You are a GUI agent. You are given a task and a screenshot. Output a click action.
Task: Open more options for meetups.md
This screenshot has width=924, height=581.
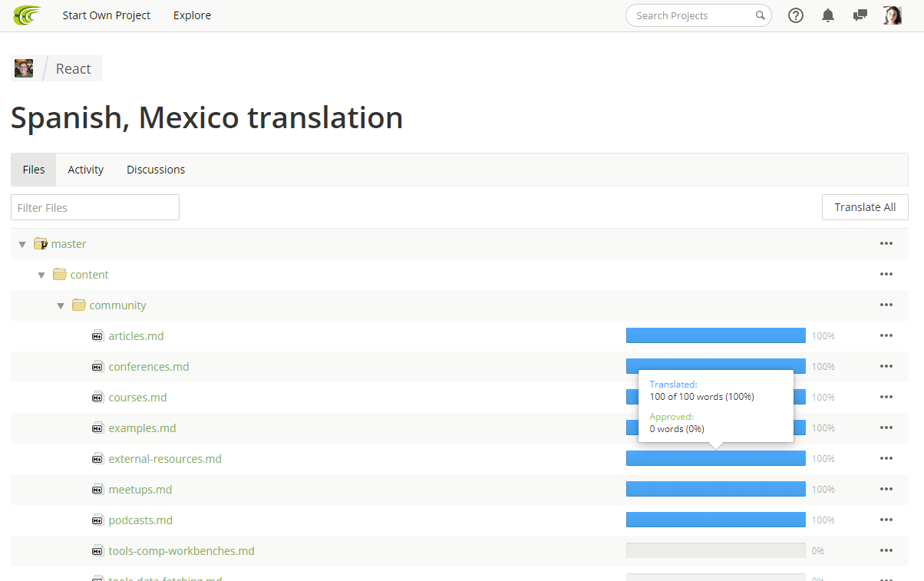pos(886,490)
